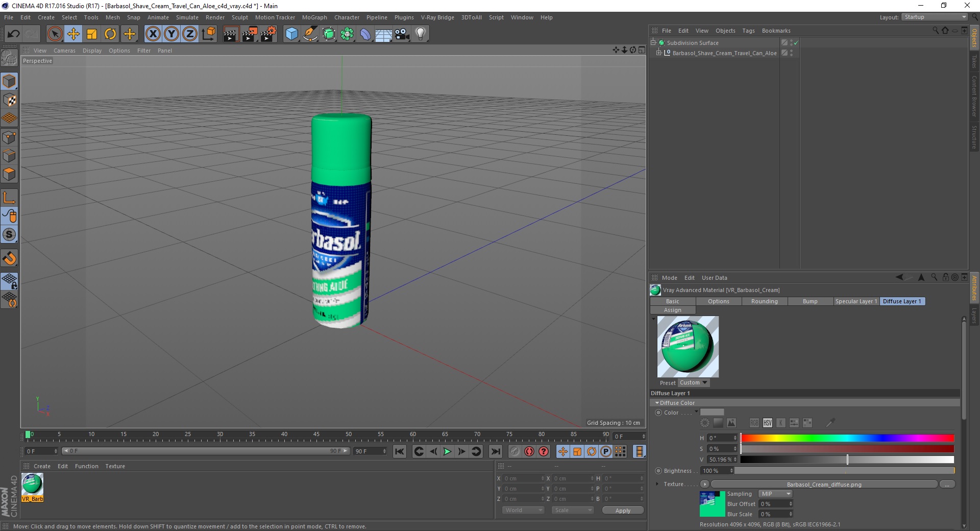Expand the Texture row arrow
This screenshot has width=980, height=531.
(657, 484)
